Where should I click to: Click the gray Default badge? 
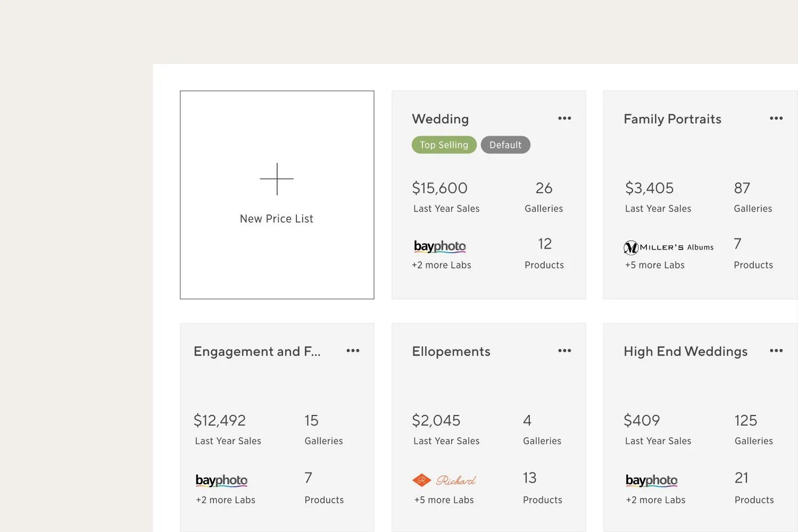point(505,145)
